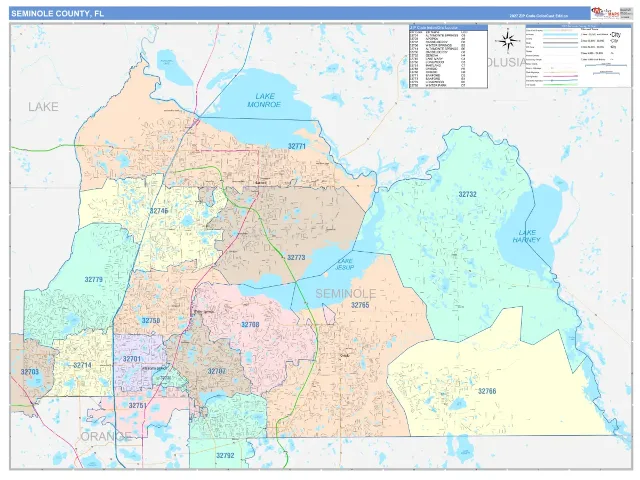Click the ZIP code 32750 label
Viewport: 640px width, 480px height.
(151, 320)
